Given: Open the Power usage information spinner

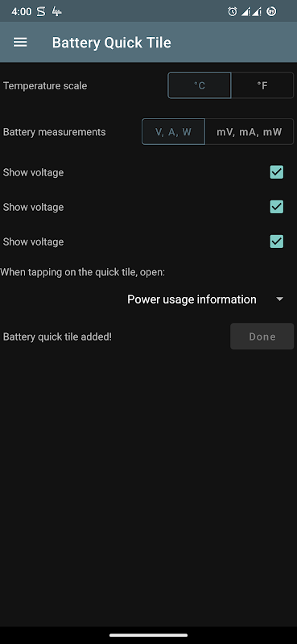Looking at the screenshot, I should (207, 299).
